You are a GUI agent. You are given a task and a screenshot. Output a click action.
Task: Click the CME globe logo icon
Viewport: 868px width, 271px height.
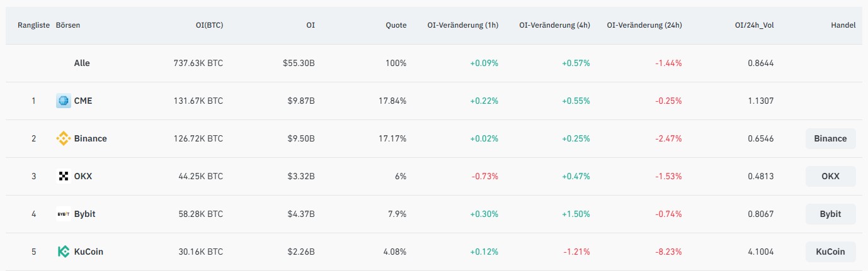point(64,101)
